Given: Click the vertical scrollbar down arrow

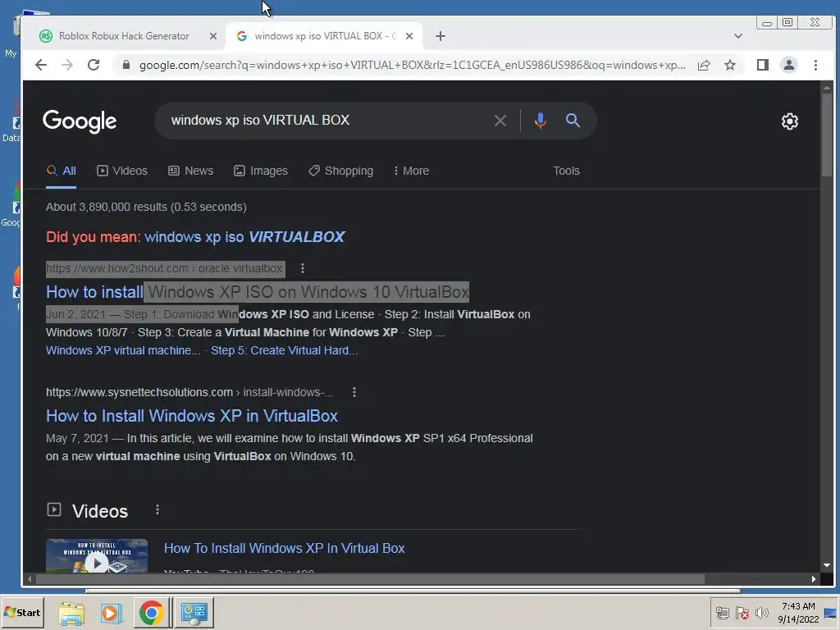Looking at the screenshot, I should point(827,565).
